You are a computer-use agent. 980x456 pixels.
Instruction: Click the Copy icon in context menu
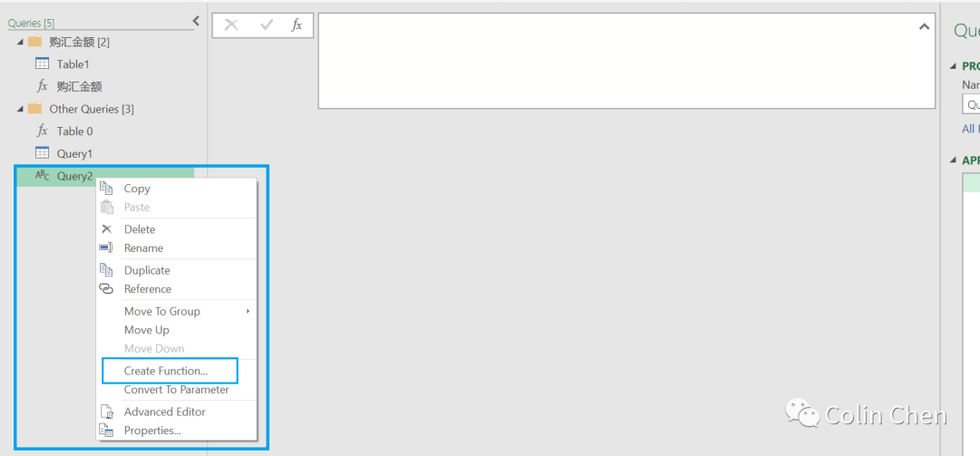click(x=107, y=188)
